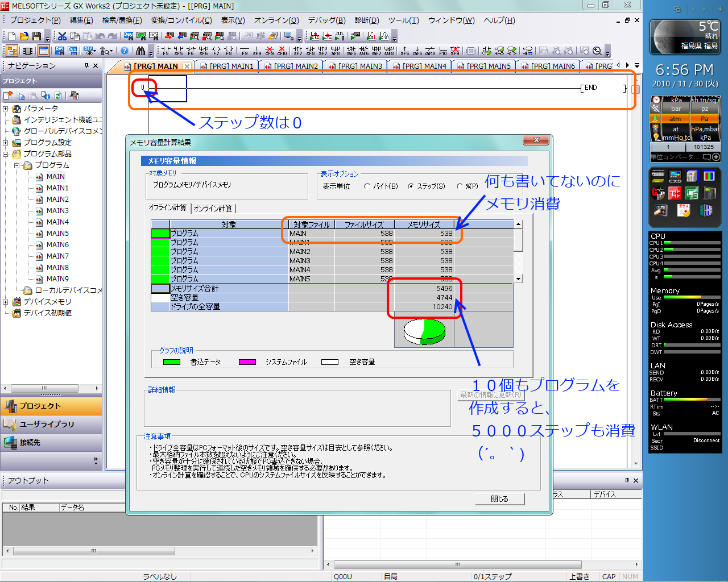Select MAIN9 program in project tree
Image resolution: width=728 pixels, height=582 pixels.
coord(57,279)
